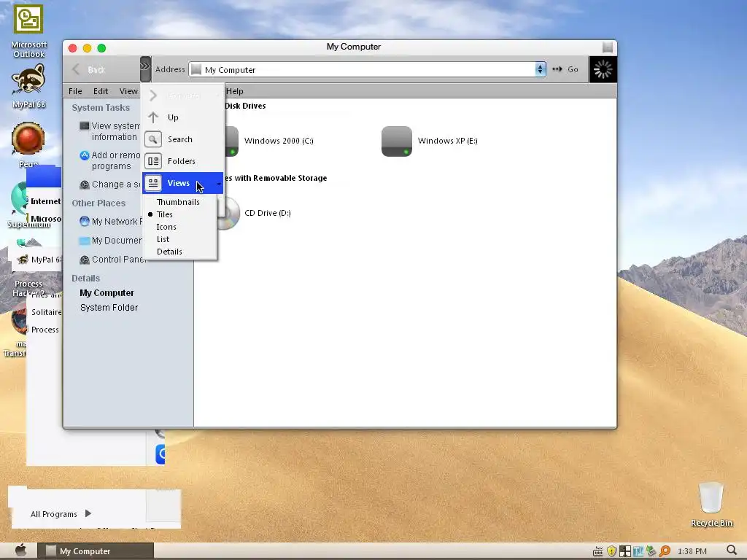Click the Change a setting gear icon

click(x=85, y=184)
